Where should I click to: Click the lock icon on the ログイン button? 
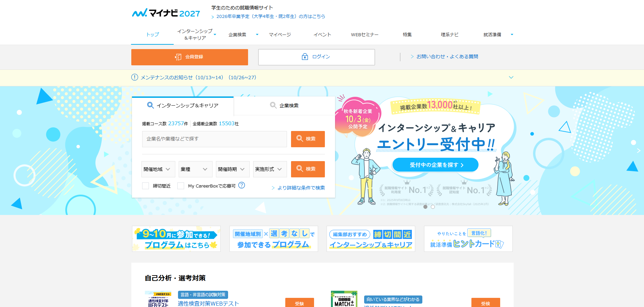pos(304,57)
